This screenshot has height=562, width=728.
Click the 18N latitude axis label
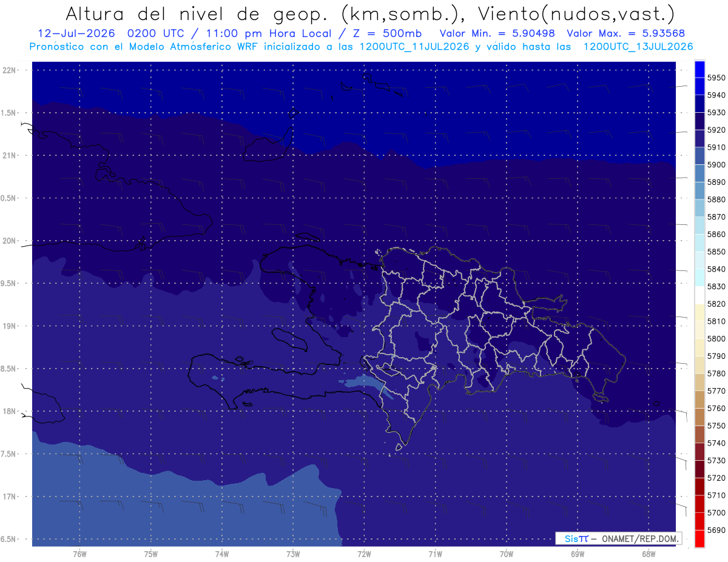[x=10, y=411]
